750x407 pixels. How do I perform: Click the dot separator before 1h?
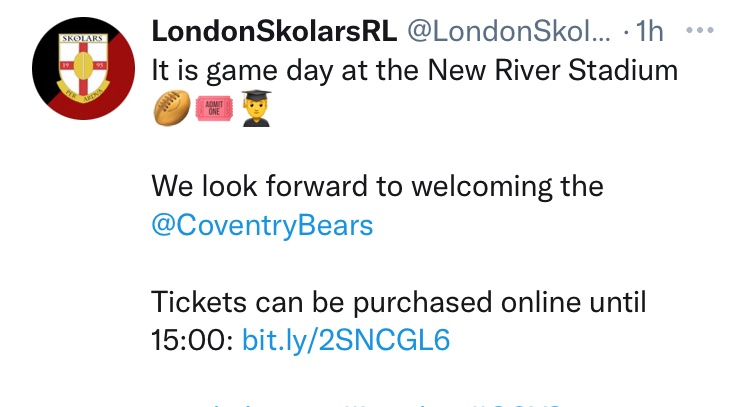tap(626, 33)
